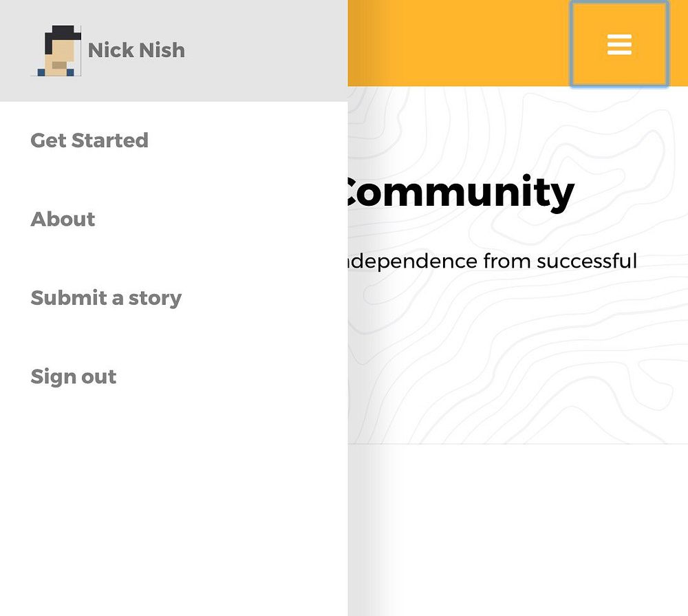Click the Nick Nish username text
Image resolution: width=688 pixels, height=616 pixels.
click(x=136, y=50)
